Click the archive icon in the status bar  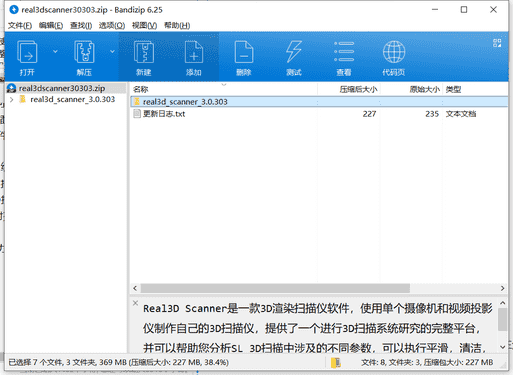pyautogui.click(x=336, y=363)
